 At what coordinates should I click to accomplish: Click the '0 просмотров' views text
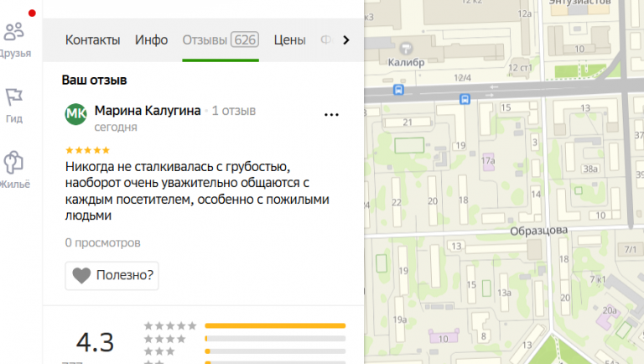pyautogui.click(x=102, y=242)
